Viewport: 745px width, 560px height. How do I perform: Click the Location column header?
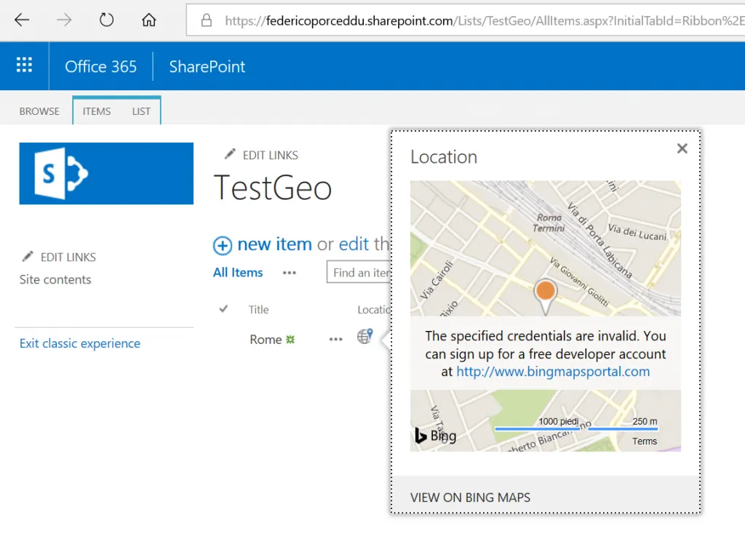(x=374, y=310)
